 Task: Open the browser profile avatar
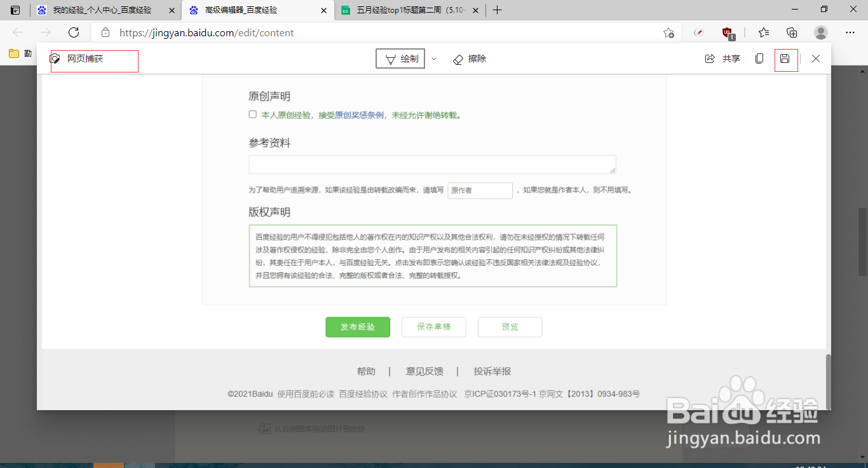821,32
